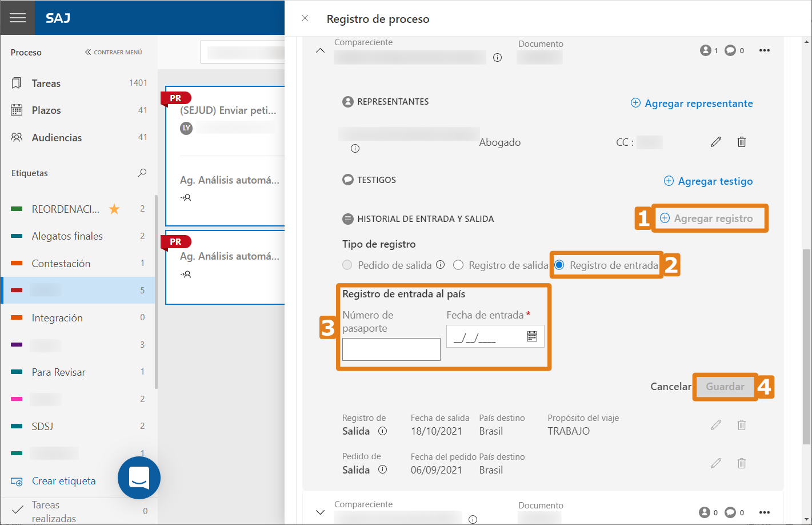Viewport: 812px width, 525px height.
Task: Open info icon beside Registro de Salida
Action: 383,431
